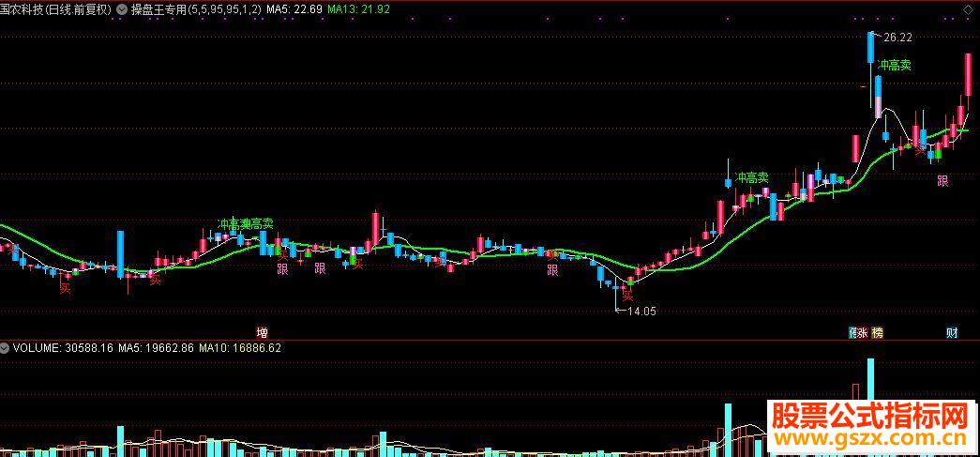980x457 pixels.
Task: Open the 财 financial report marker
Action: click(952, 332)
